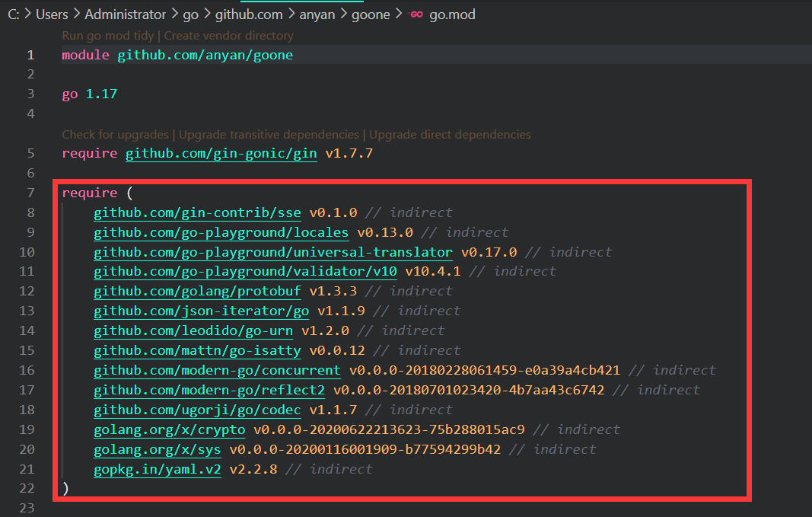This screenshot has height=517, width=812.
Task: Click Upgrade transitive dependencies code lens
Action: (269, 135)
